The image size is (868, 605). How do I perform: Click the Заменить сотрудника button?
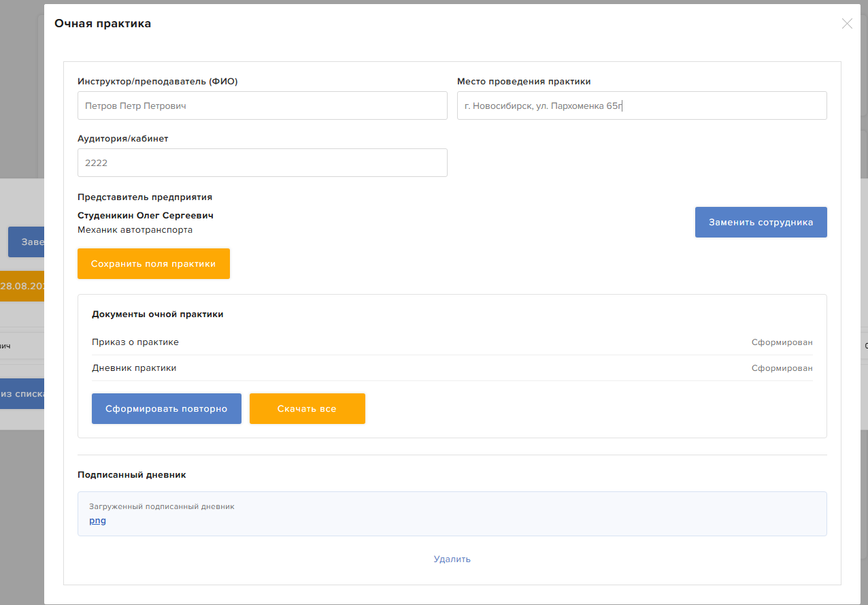(x=761, y=223)
